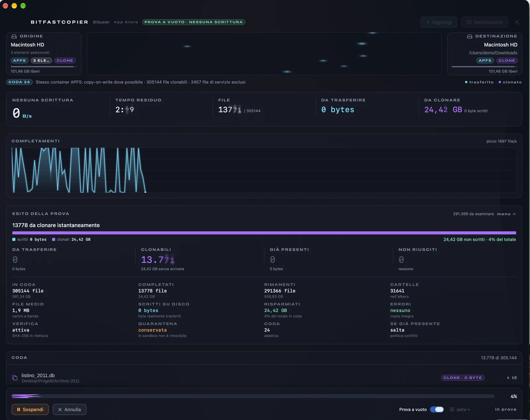The image size is (530, 420).
Task: Click the /Users/demo/Downloads destination path
Action: point(493,53)
